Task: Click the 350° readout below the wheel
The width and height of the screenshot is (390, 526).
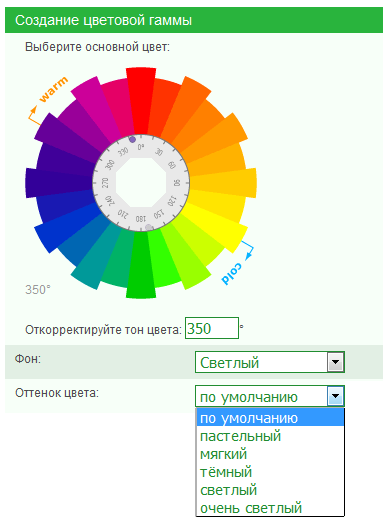Action: pos(38,290)
